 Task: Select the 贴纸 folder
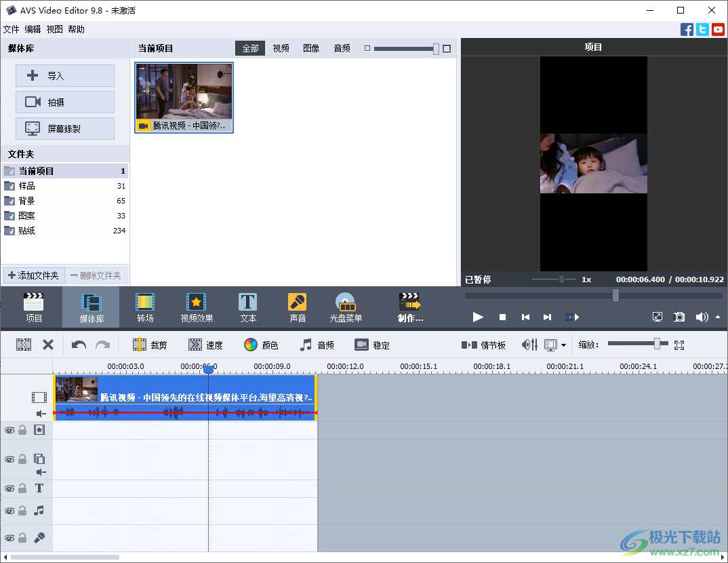tap(65, 231)
